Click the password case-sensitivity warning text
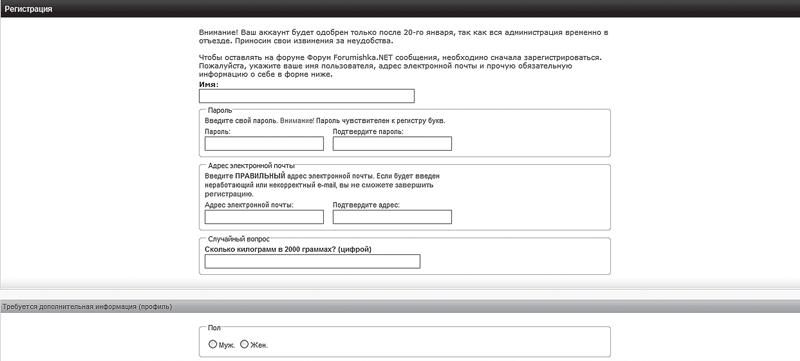 tap(325, 121)
